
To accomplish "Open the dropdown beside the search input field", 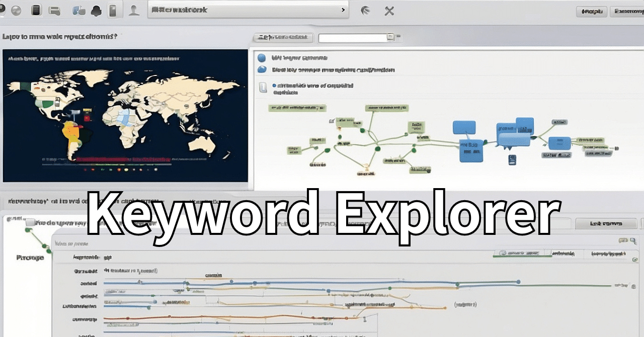I will [x=390, y=36].
